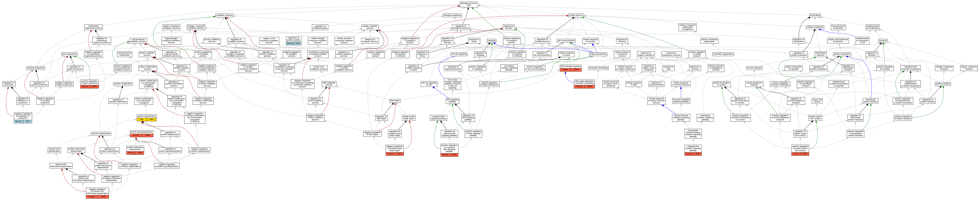Viewport: 980px width, 200px height.
Task: Click the 'histone H2A ubiquitination' node
Action: pos(54,150)
